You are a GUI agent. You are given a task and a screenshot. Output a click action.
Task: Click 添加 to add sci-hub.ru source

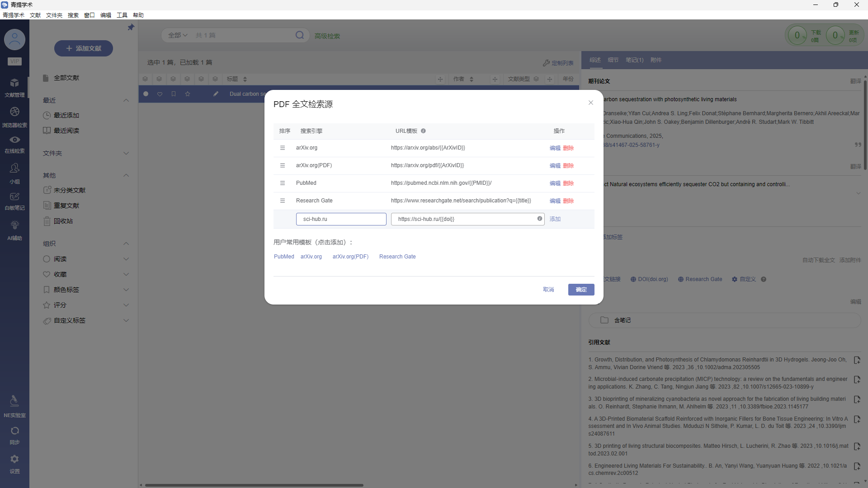(555, 219)
